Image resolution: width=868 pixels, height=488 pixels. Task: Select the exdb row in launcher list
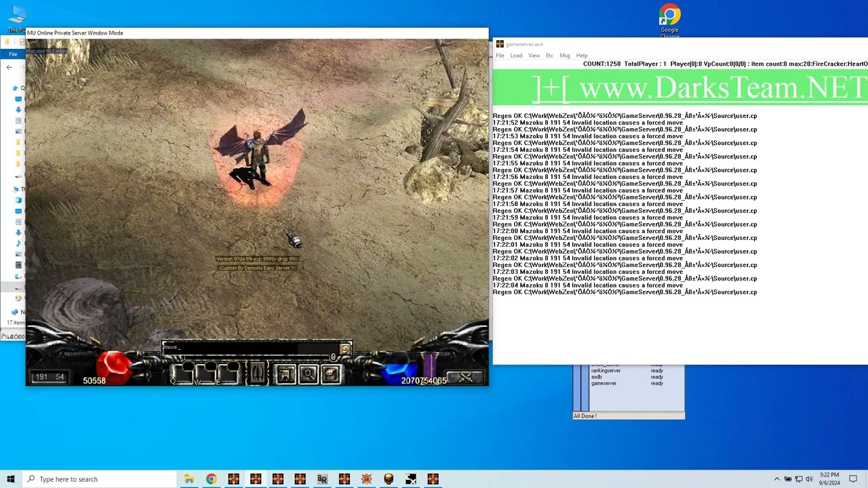click(627, 377)
